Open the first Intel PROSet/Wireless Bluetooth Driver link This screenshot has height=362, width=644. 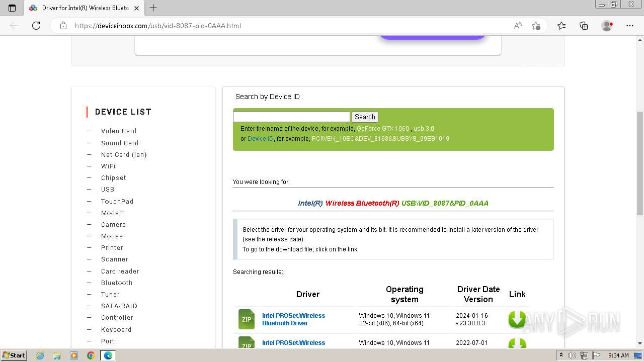pos(293,319)
